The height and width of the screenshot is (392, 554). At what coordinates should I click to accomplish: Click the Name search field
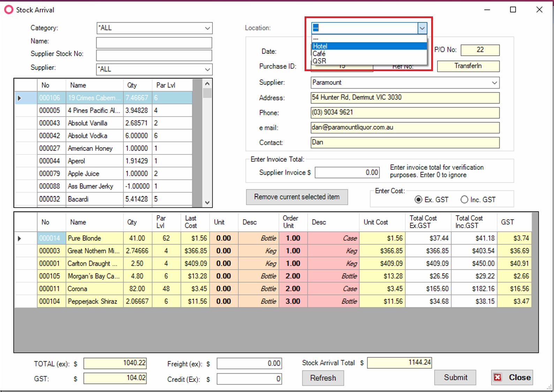[154, 43]
